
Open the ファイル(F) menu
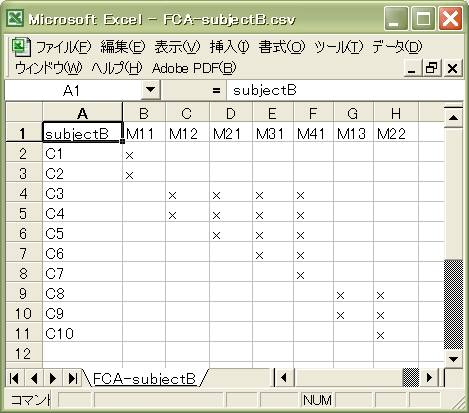coord(63,47)
